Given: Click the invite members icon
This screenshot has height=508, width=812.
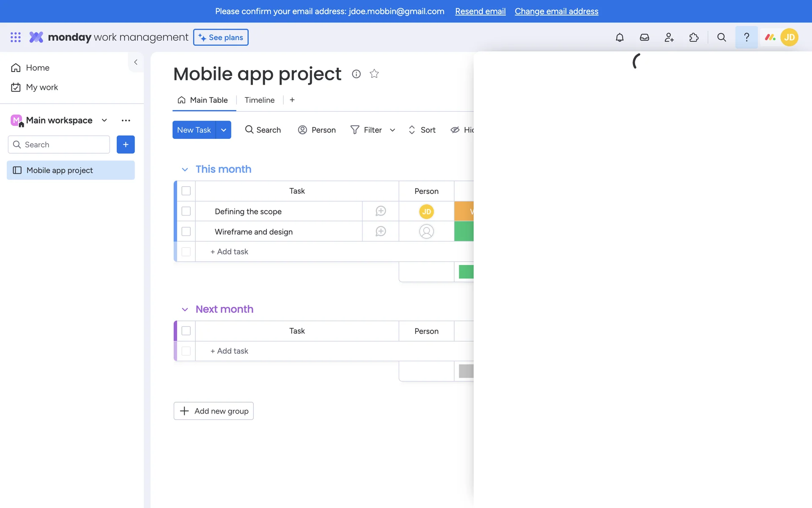Looking at the screenshot, I should click(669, 37).
